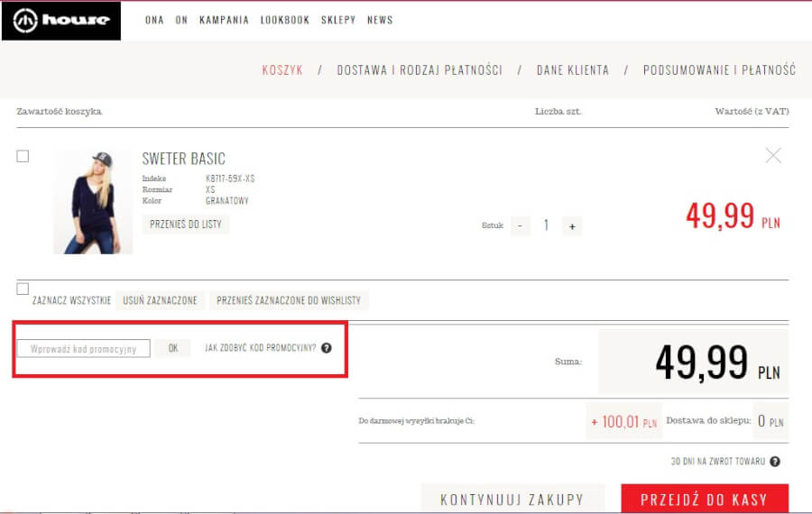The width and height of the screenshot is (812, 514).
Task: Open Sklepy in the top navigation
Action: click(338, 20)
